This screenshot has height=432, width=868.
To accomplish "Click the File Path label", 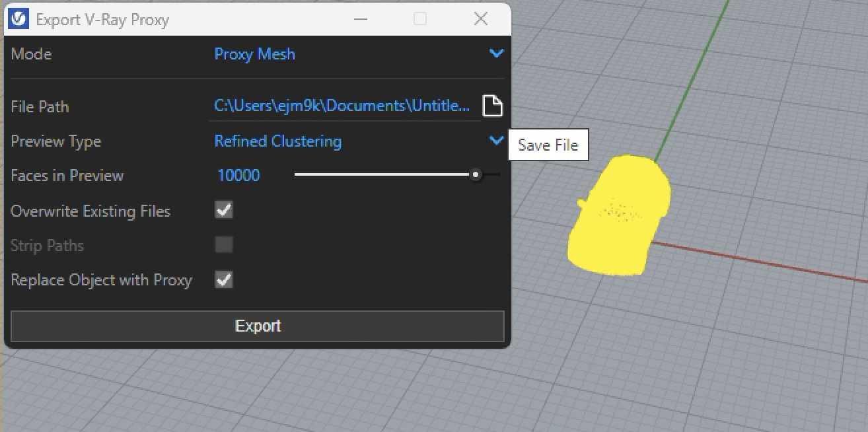I will click(x=40, y=106).
